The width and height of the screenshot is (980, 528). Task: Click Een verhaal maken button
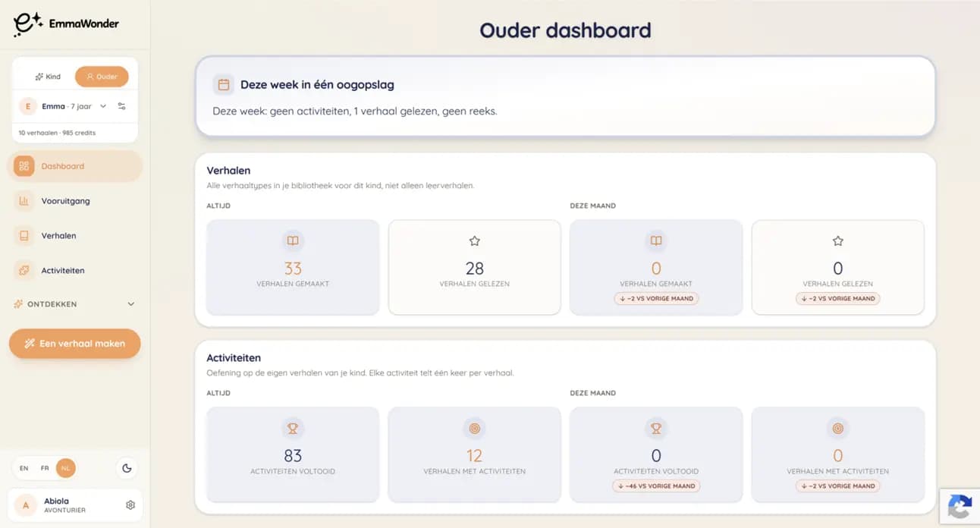click(74, 344)
